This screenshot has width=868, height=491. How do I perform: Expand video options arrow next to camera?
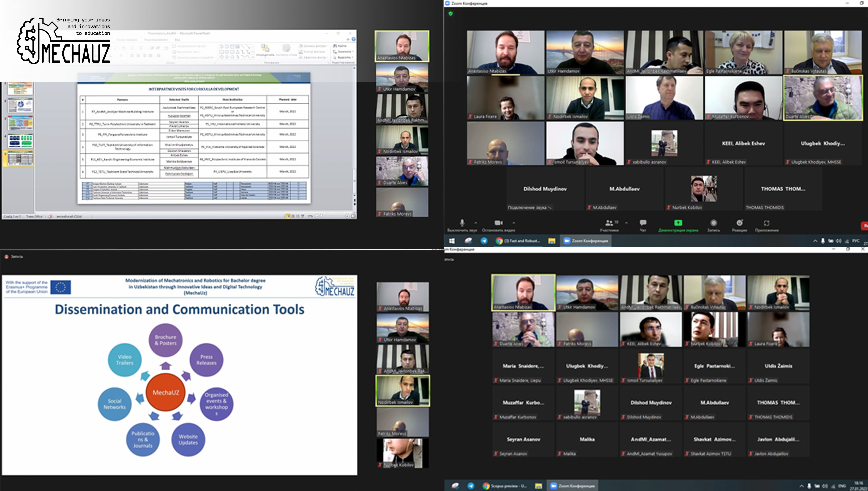click(x=514, y=223)
